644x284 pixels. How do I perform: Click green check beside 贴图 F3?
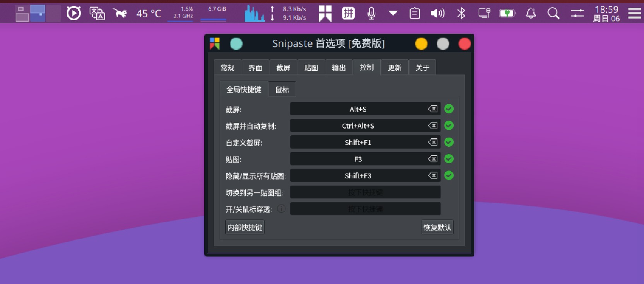click(449, 159)
